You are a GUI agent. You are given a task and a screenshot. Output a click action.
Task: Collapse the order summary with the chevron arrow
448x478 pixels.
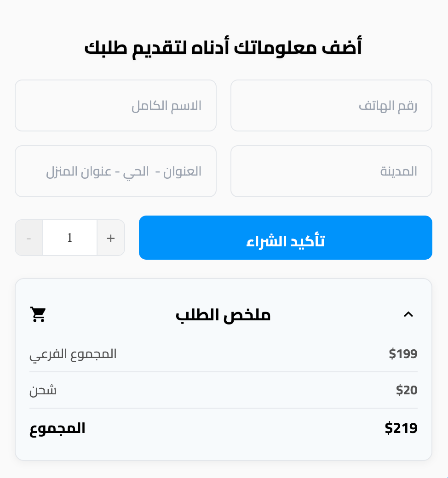click(x=408, y=314)
